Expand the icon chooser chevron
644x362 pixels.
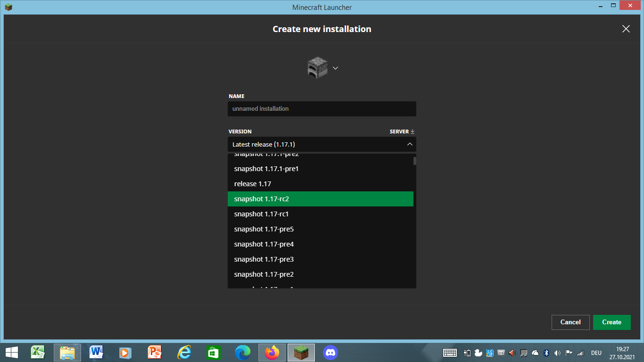[335, 68]
